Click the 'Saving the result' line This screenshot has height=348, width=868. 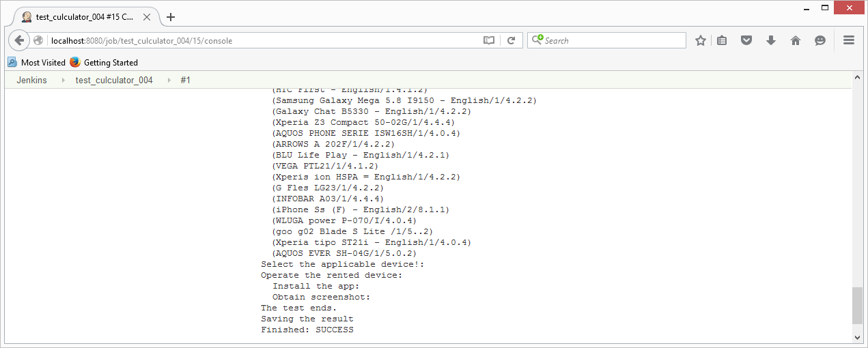(x=307, y=319)
